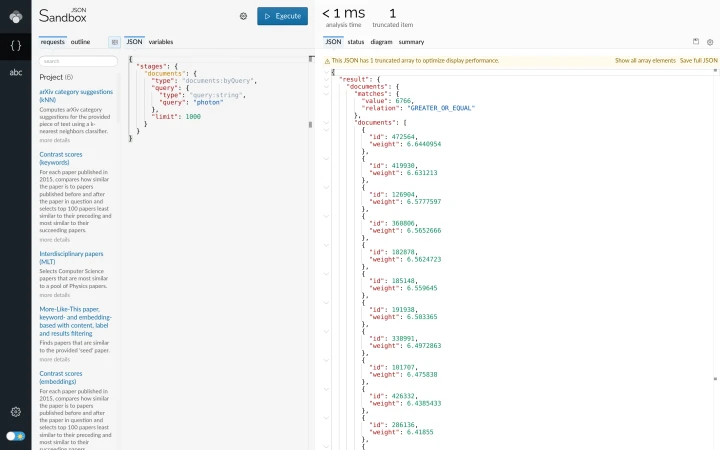
Task: Click Show all array elements link
Action: (645, 61)
